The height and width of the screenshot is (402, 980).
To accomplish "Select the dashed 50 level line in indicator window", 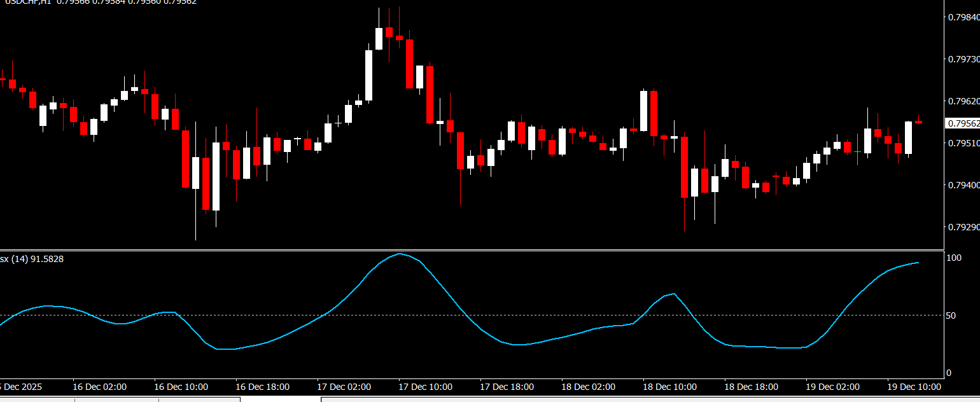I will pyautogui.click(x=509, y=315).
